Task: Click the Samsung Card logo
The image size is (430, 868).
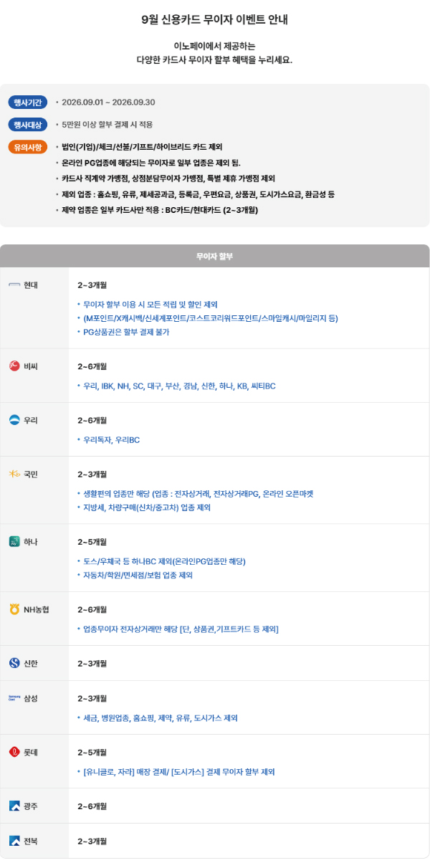Action: [14, 697]
